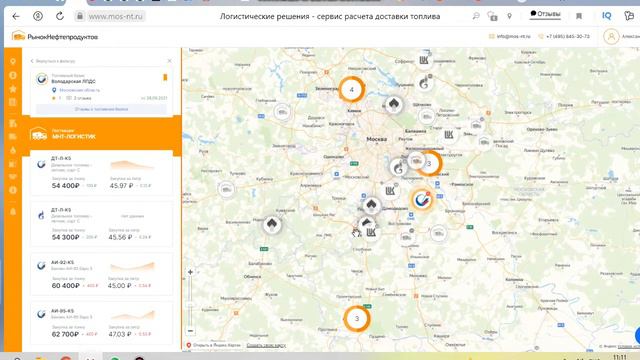Toggle the orange bookmark on the Володарская ЛПДС card
The width and height of the screenshot is (640, 360).
[x=165, y=77]
